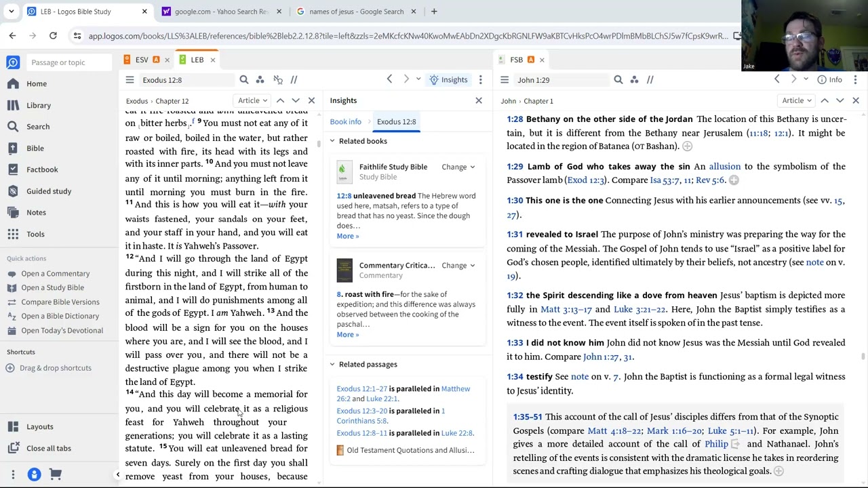Open the LEB panel three-dot menu
The width and height of the screenshot is (868, 488).
[x=480, y=80]
